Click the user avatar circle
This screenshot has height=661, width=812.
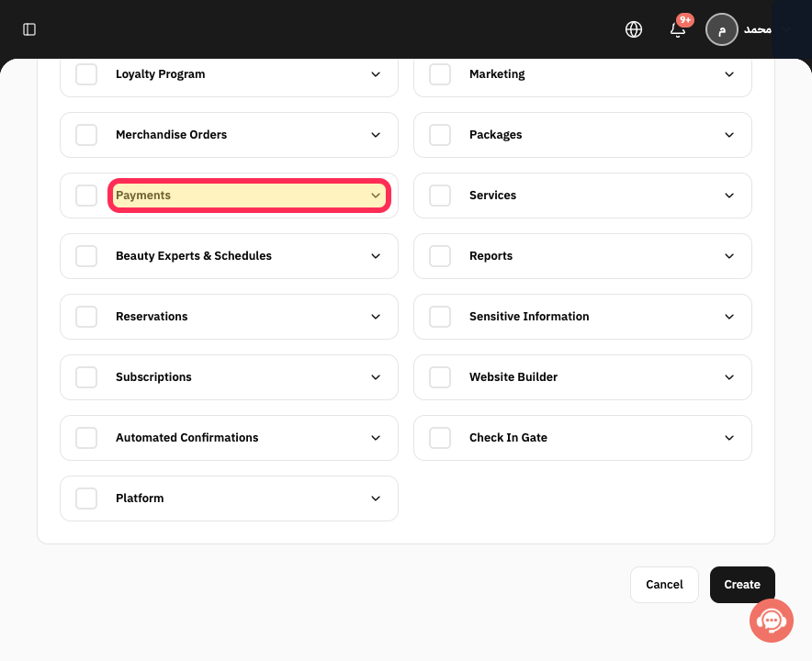point(721,29)
